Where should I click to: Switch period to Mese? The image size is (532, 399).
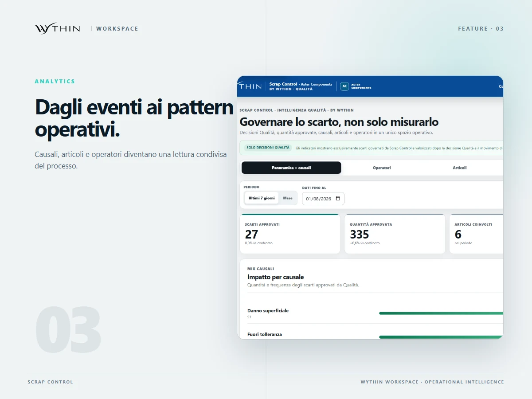tap(288, 198)
